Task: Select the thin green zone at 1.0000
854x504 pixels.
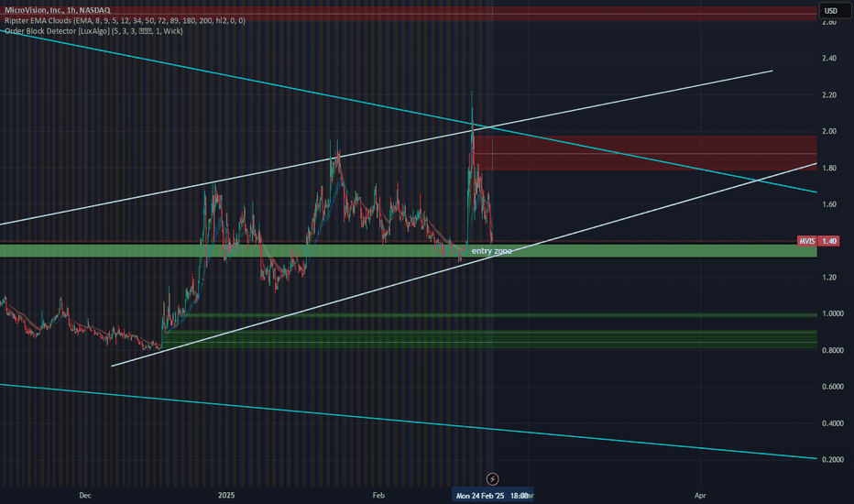Action: tap(501, 315)
